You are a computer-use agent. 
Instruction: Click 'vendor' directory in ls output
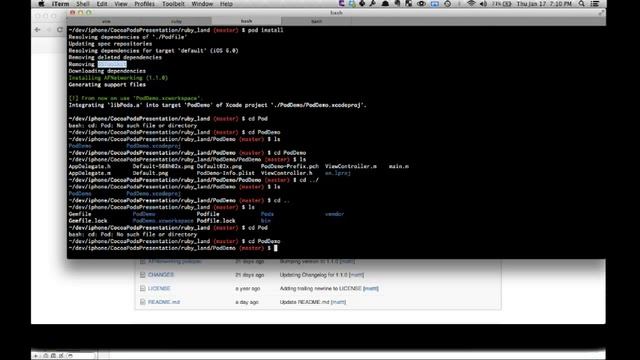click(x=335, y=214)
